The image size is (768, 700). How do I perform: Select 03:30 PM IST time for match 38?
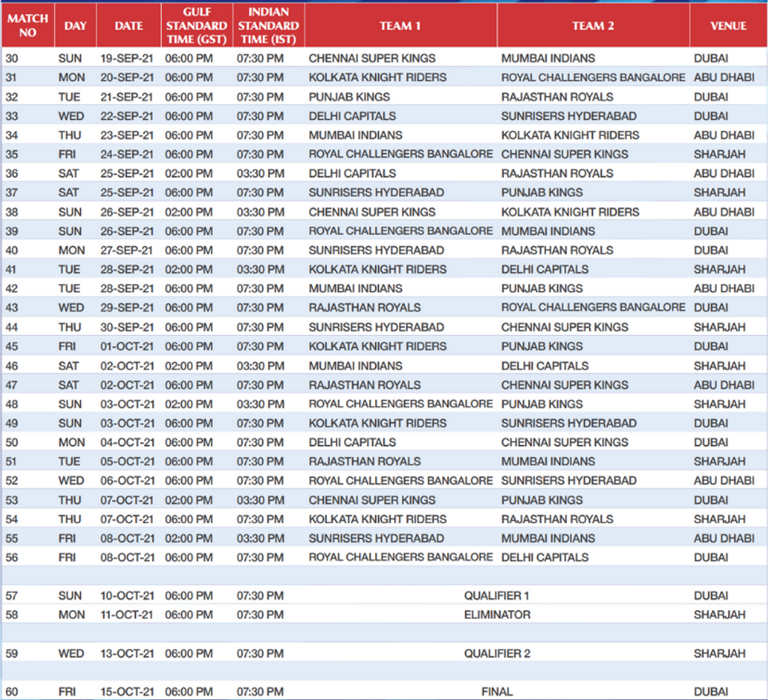(x=260, y=212)
